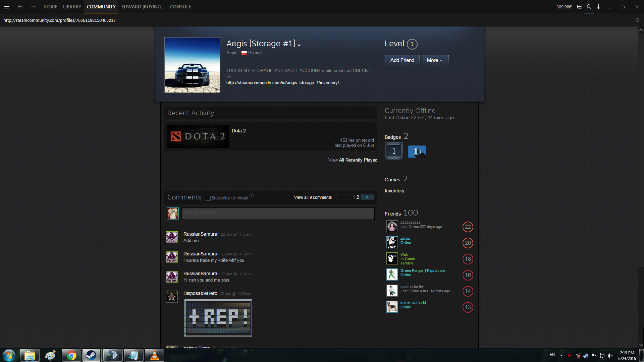Open the Level 1 badge icon
The image size is (644, 362).
[394, 151]
